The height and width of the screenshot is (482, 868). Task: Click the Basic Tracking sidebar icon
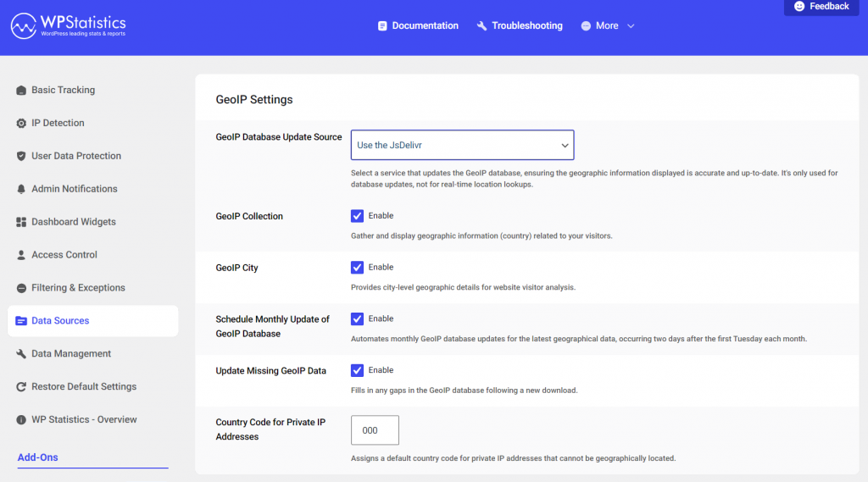pos(21,90)
